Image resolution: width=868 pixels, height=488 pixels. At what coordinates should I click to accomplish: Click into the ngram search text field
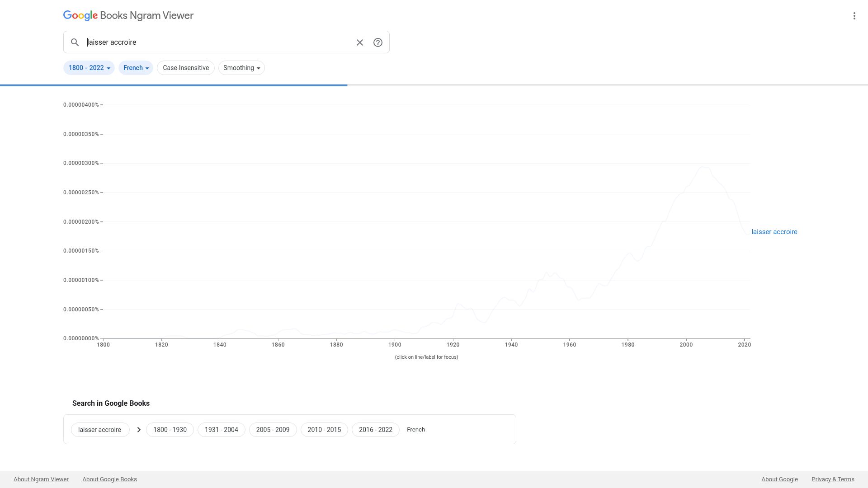(217, 42)
